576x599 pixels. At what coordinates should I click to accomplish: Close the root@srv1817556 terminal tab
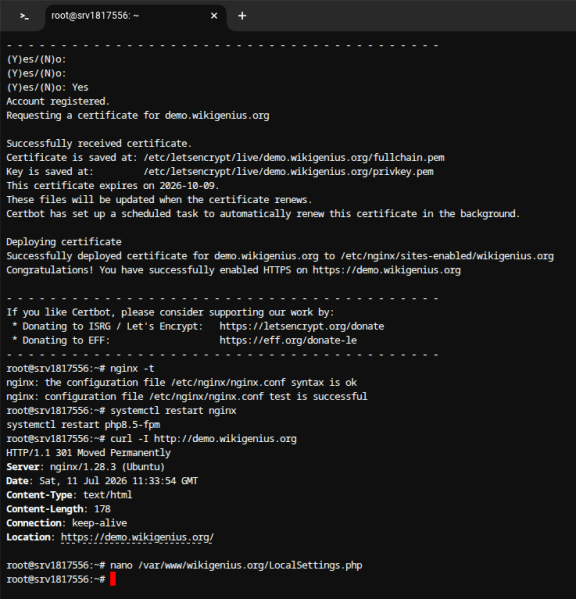214,16
